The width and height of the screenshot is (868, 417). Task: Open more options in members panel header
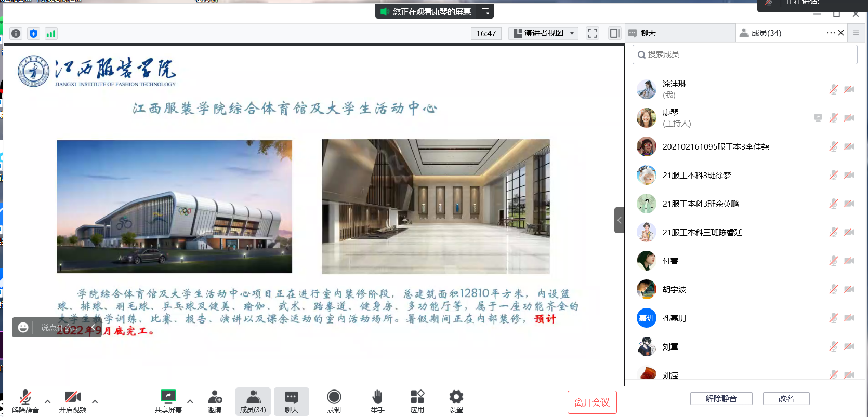[x=831, y=33]
